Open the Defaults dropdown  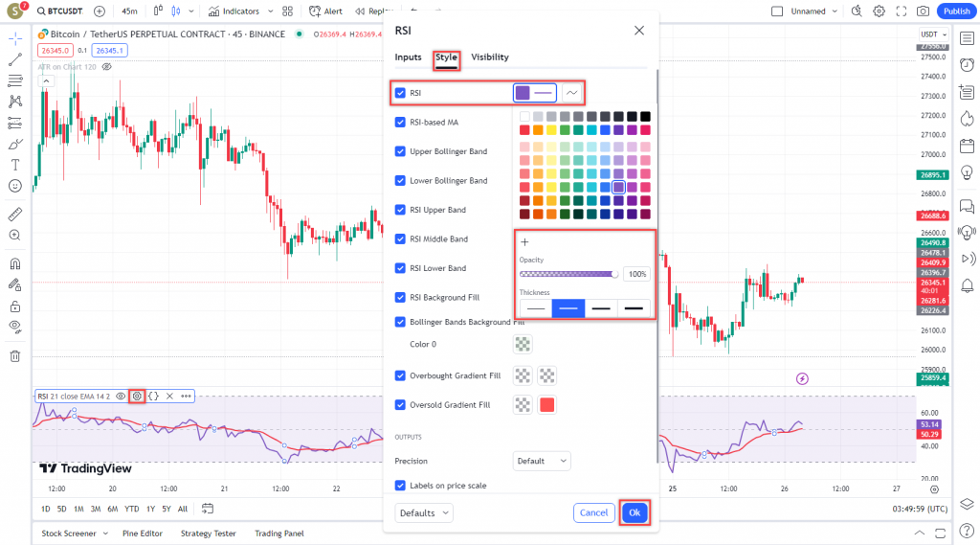point(424,513)
